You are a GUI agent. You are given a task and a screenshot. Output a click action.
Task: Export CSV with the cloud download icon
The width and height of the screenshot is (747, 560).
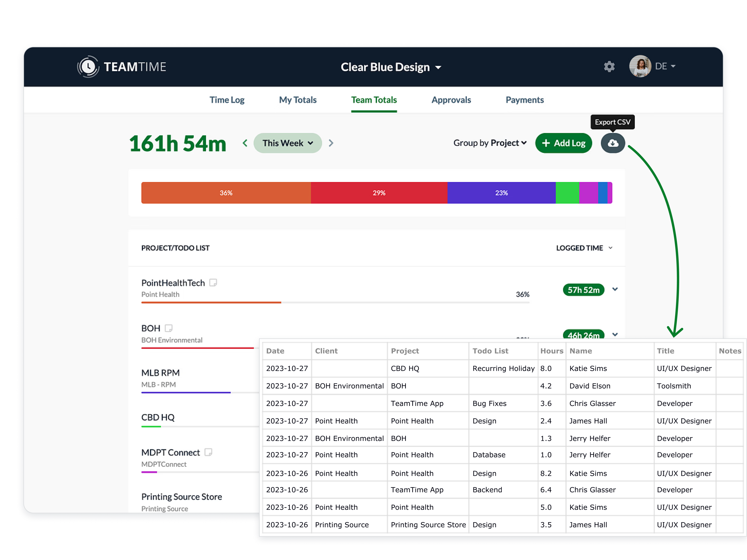[x=613, y=143]
